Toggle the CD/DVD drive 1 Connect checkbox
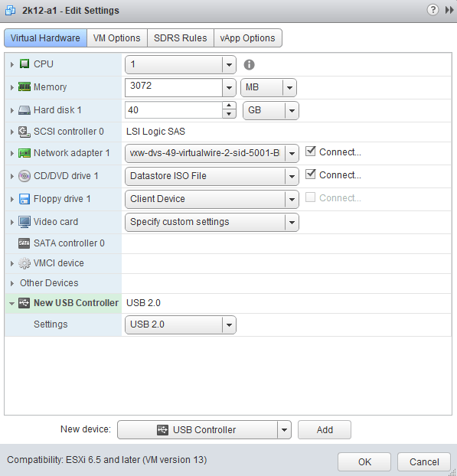 pyautogui.click(x=310, y=174)
